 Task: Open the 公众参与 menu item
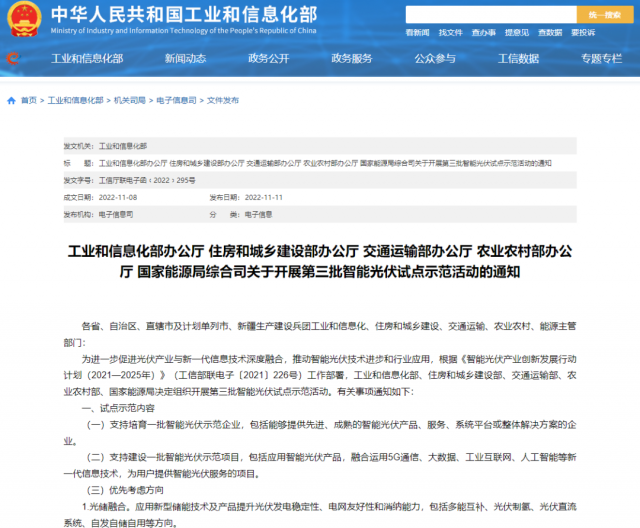(x=434, y=58)
